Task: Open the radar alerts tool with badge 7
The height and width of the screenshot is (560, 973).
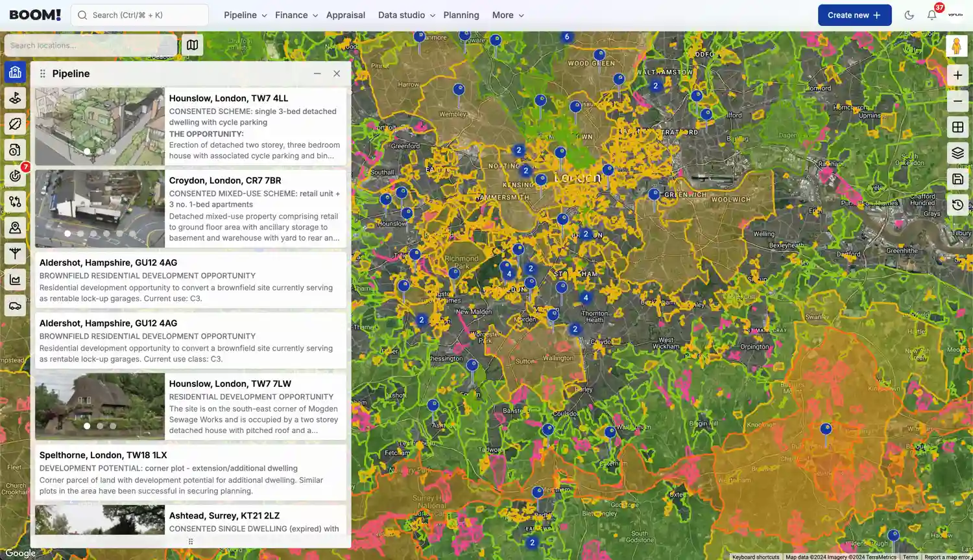Action: (x=15, y=176)
